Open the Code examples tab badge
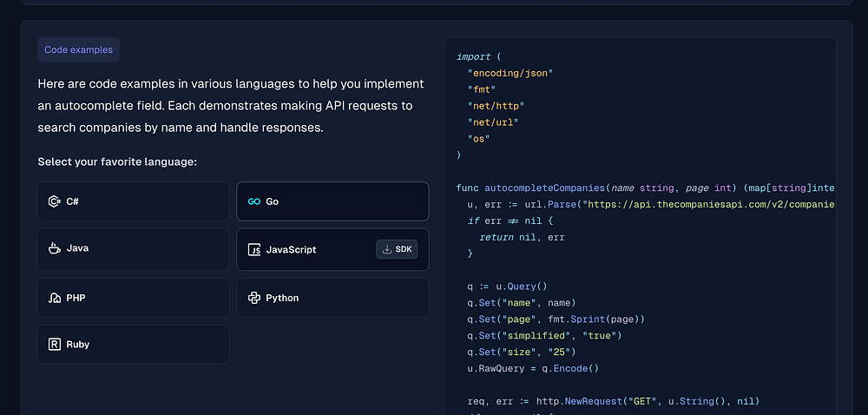This screenshot has height=415, width=868. click(x=78, y=49)
